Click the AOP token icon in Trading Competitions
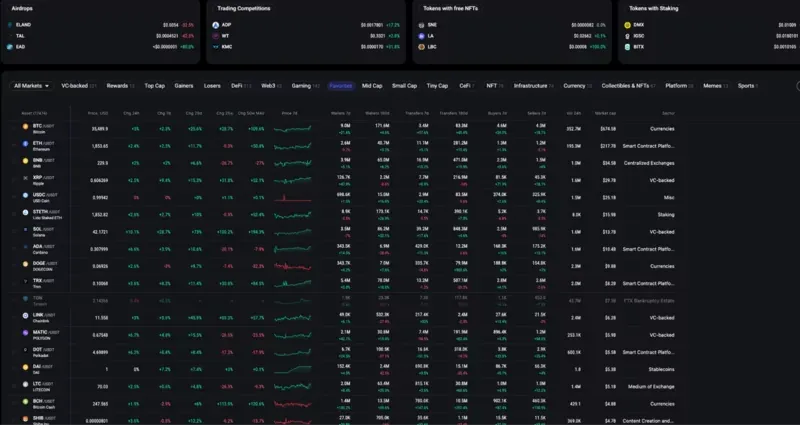Screen dimensions: 800x425 216,24
